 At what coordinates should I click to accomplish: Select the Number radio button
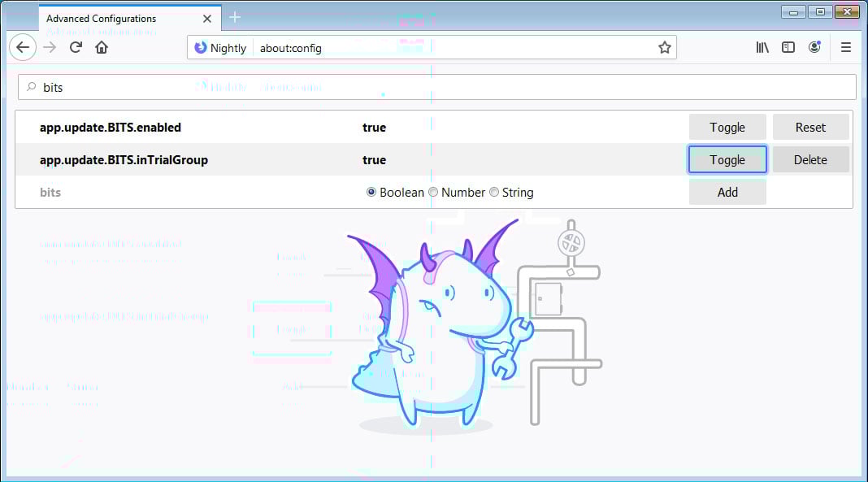(432, 192)
